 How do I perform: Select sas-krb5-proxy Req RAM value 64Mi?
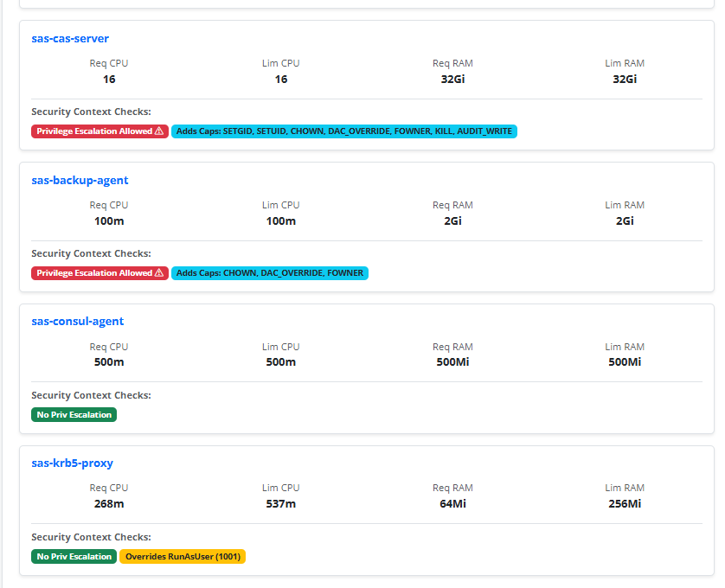[x=452, y=504]
